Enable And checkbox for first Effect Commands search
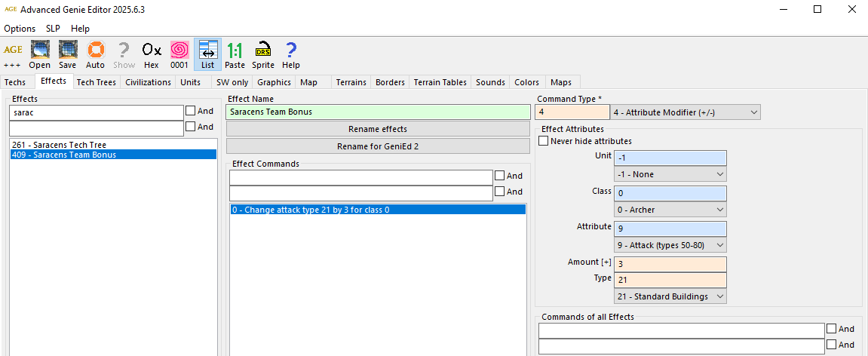Viewport: 868px width, 356px height. (499, 176)
